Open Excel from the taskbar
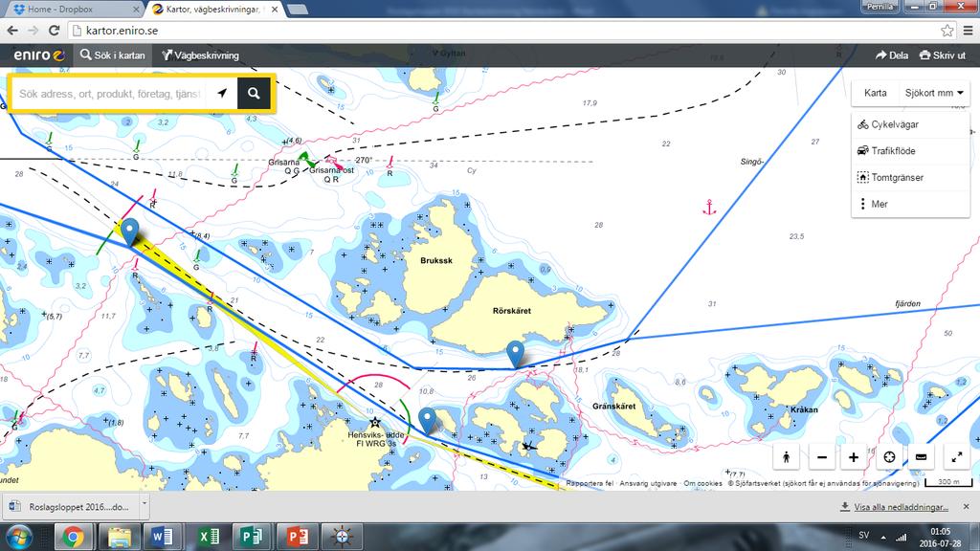 coord(208,538)
